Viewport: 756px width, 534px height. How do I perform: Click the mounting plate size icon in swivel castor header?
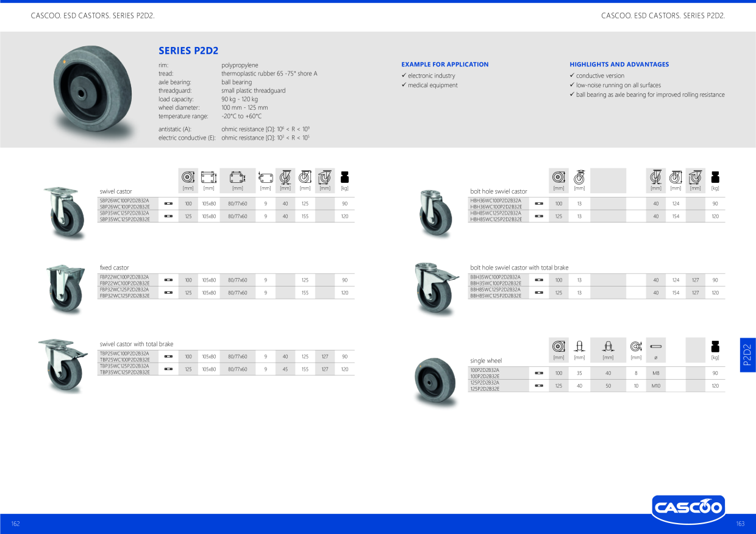(209, 177)
